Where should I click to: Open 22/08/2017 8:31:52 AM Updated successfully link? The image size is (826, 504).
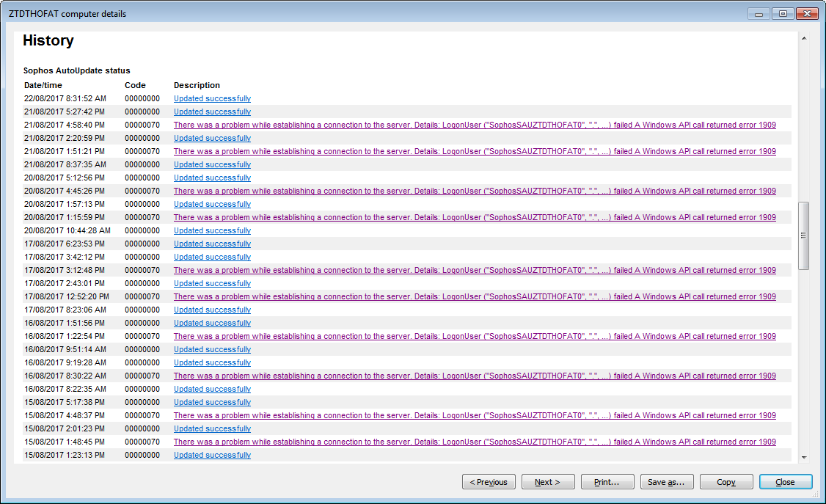212,98
